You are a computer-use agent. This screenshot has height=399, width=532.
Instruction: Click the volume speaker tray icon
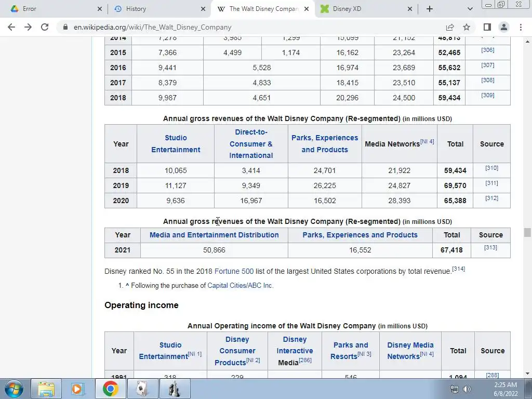[x=467, y=389]
